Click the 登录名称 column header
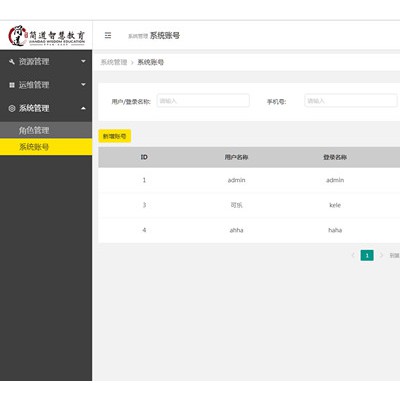 click(x=335, y=157)
